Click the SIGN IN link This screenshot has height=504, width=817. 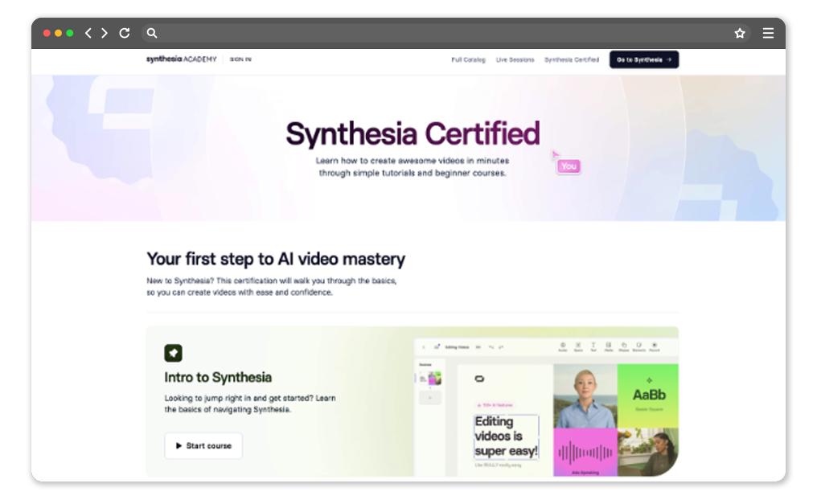240,59
